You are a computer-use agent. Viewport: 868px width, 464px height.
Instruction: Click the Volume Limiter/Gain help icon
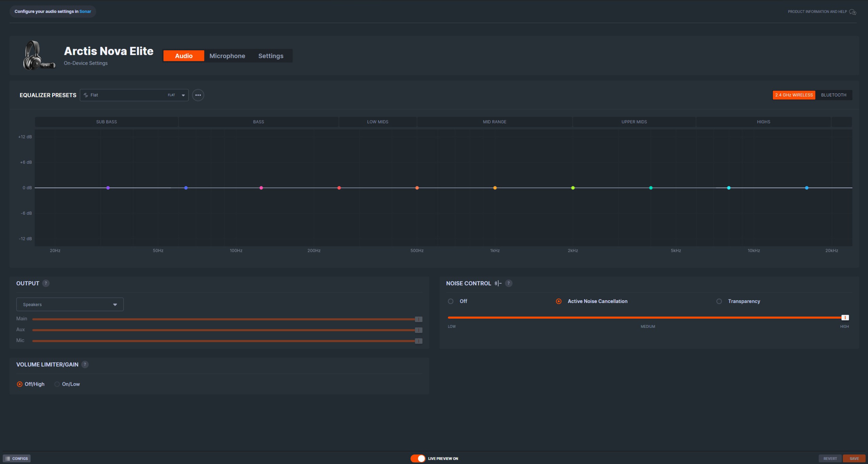(x=85, y=364)
